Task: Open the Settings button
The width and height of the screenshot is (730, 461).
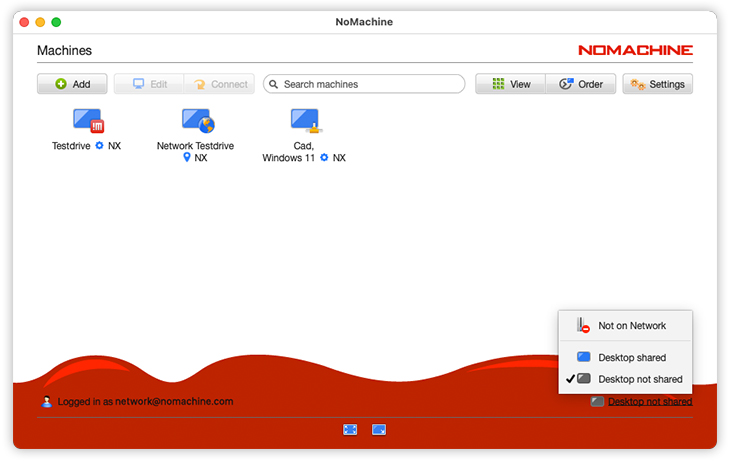Action: pyautogui.click(x=657, y=84)
